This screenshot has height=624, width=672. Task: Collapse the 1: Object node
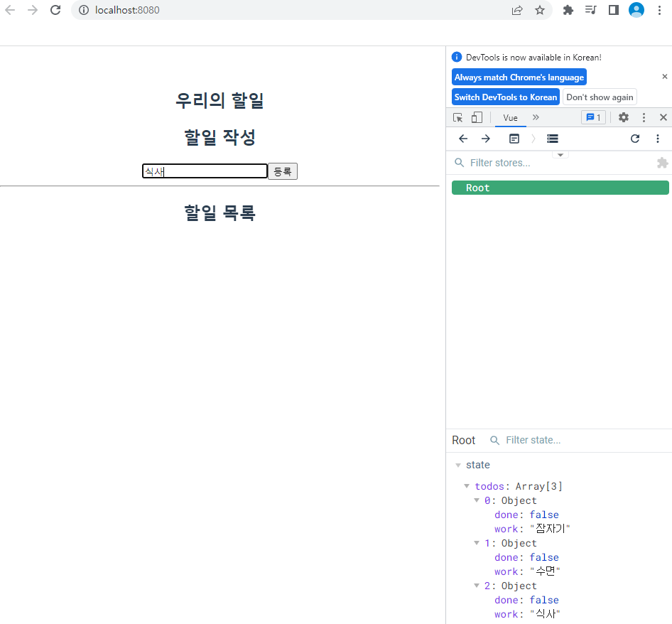click(x=477, y=543)
